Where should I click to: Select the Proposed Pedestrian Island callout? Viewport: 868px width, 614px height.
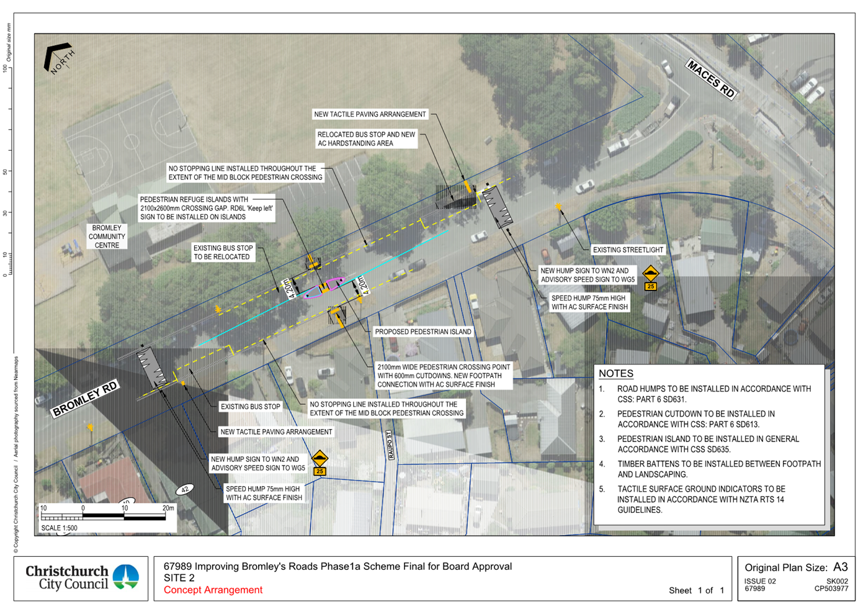[x=423, y=332]
